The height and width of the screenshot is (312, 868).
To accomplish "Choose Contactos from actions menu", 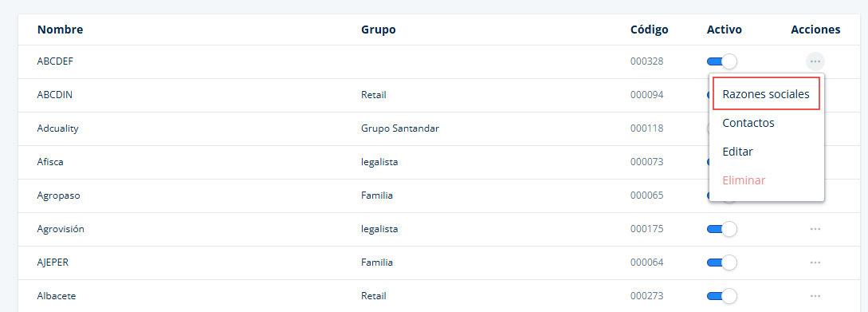I will pyautogui.click(x=748, y=123).
